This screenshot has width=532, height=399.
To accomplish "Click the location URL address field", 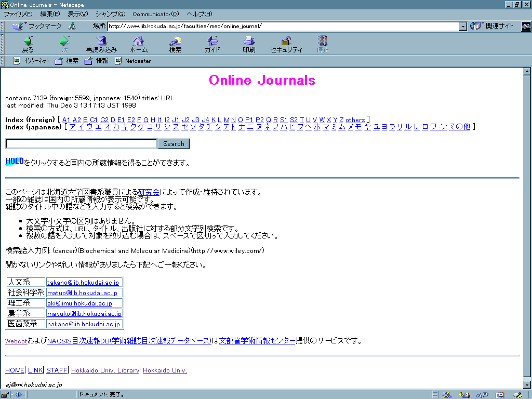I will (283, 26).
